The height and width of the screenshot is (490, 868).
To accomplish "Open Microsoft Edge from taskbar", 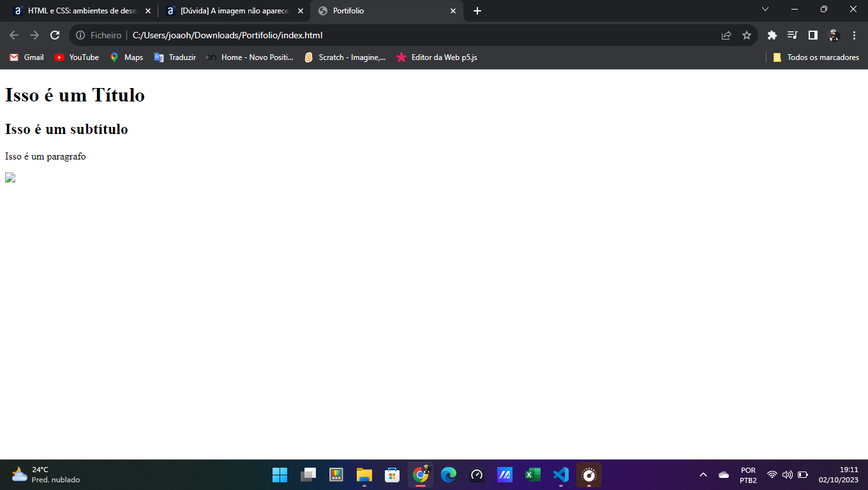I will 449,475.
